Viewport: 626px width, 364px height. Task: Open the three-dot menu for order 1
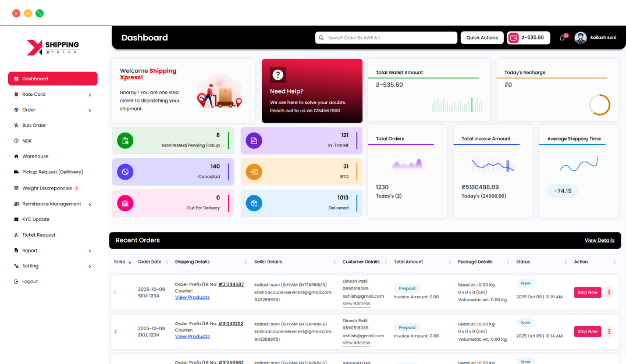click(609, 292)
